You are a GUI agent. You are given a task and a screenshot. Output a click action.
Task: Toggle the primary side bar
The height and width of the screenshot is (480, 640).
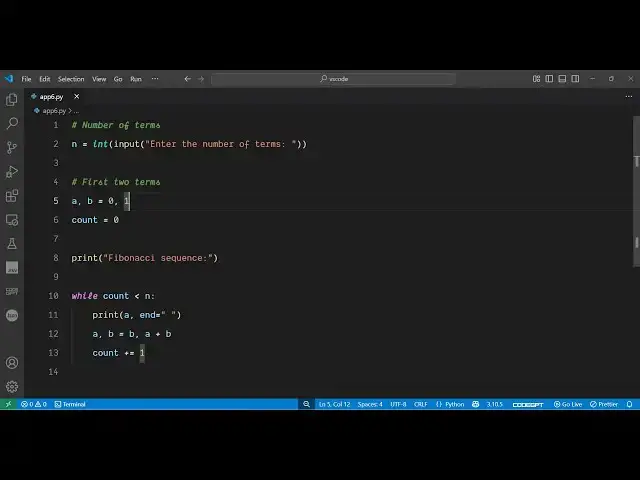coord(549,79)
